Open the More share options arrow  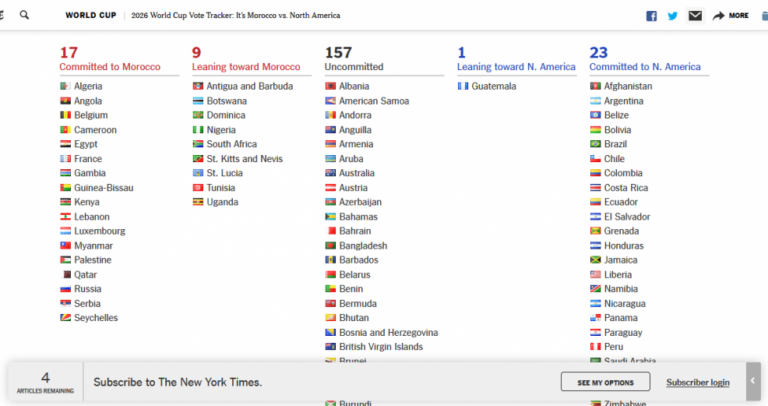coord(730,16)
